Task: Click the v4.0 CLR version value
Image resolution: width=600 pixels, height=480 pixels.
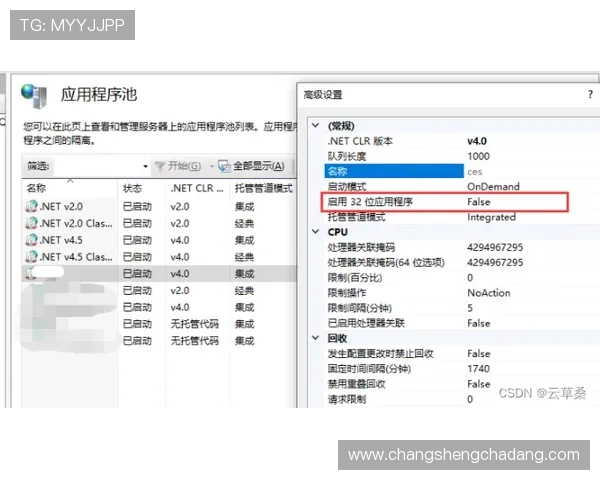Action: 477,141
